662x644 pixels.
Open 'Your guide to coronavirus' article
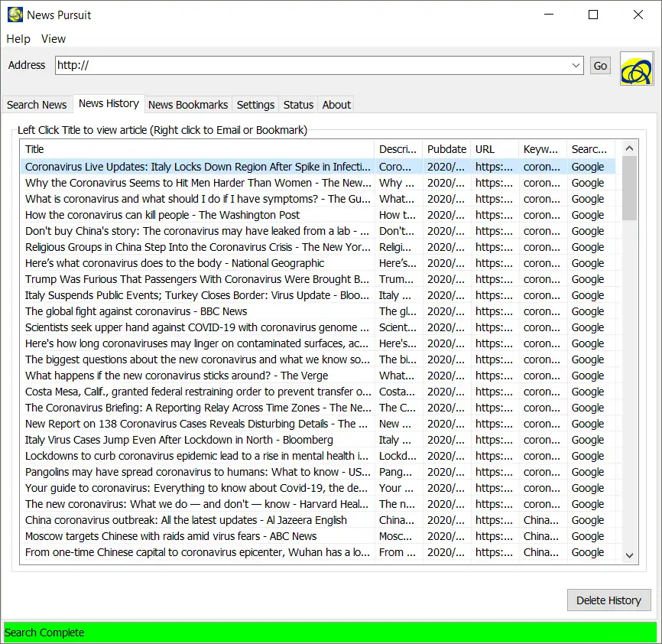coord(196,488)
